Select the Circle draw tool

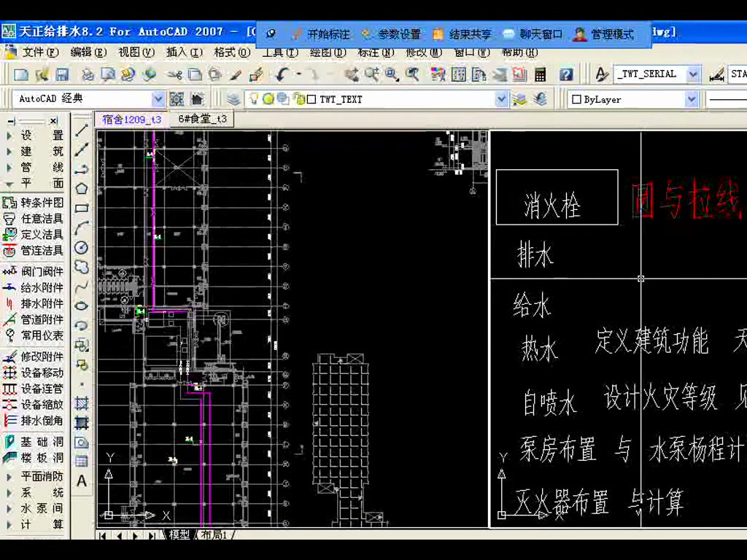(x=82, y=248)
